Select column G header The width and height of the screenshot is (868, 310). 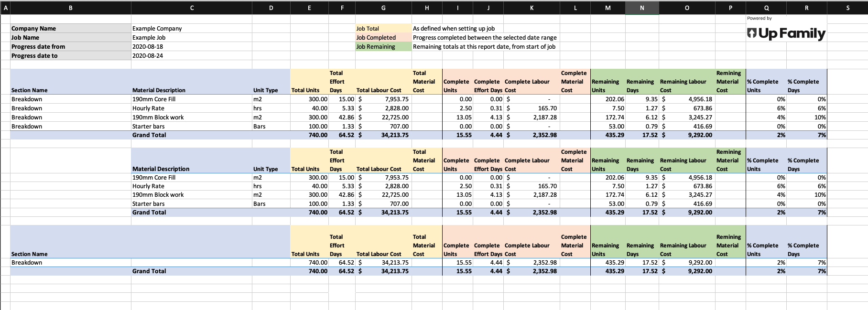[x=383, y=8]
